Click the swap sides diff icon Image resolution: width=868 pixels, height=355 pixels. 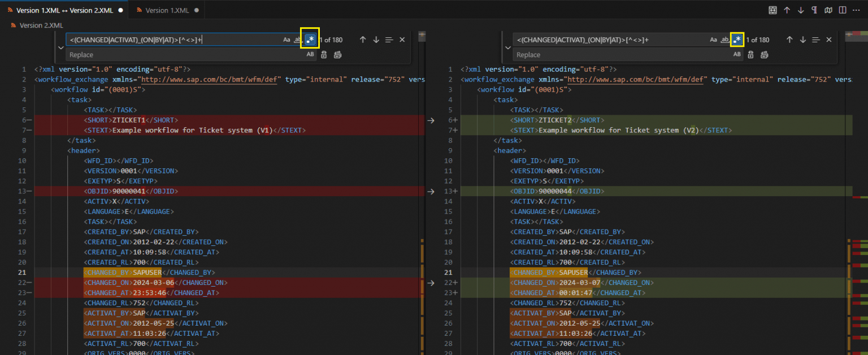coord(772,10)
